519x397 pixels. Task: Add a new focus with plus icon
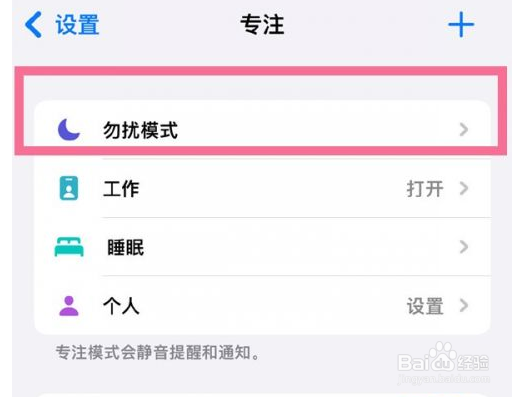point(461,24)
